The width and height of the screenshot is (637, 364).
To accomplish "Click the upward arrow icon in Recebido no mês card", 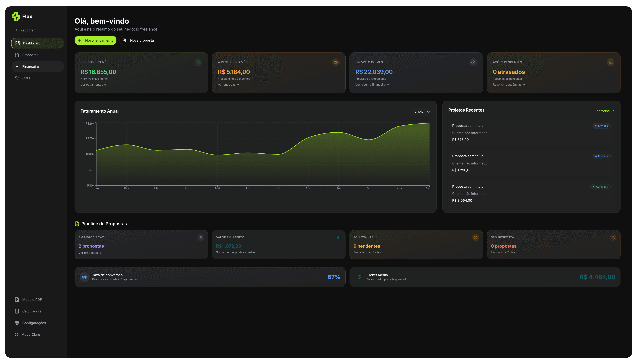I will click(198, 62).
